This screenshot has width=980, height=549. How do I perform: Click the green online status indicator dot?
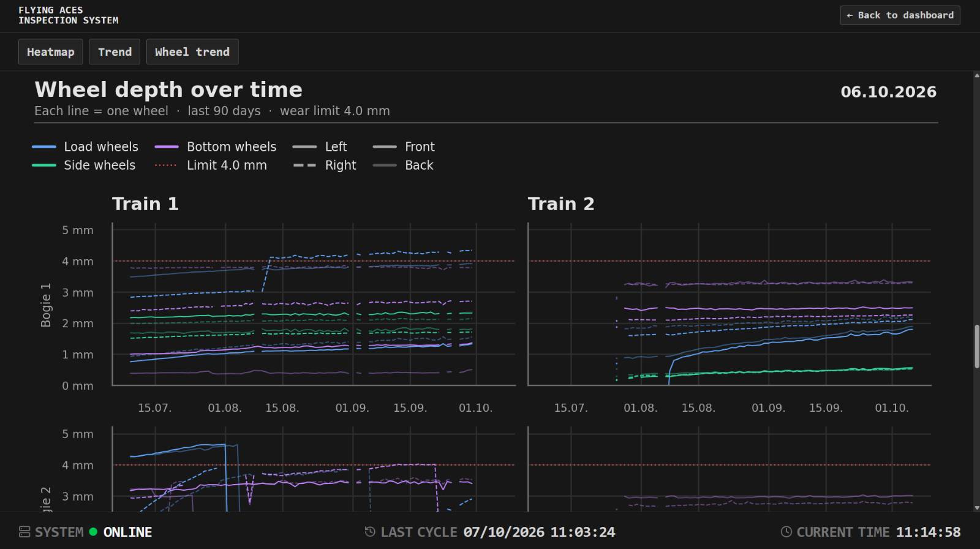(93, 532)
